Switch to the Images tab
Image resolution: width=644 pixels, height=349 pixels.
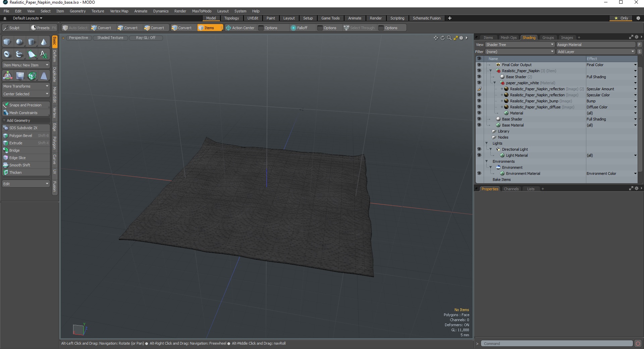[567, 38]
